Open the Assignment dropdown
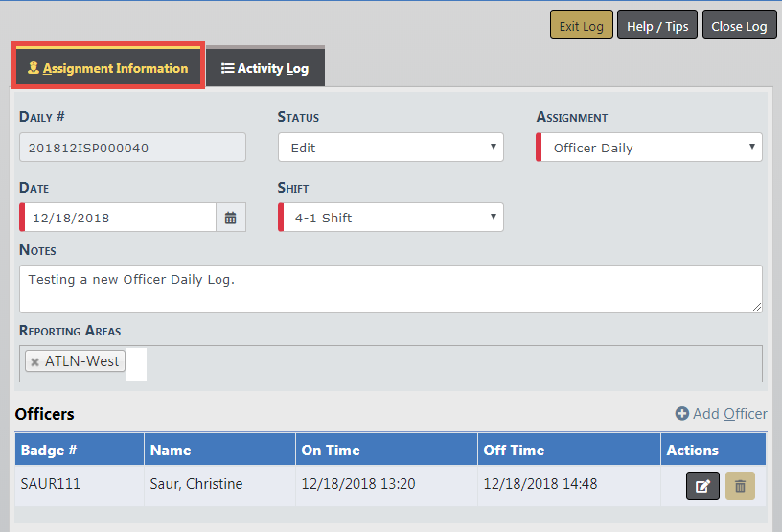 pyautogui.click(x=649, y=148)
